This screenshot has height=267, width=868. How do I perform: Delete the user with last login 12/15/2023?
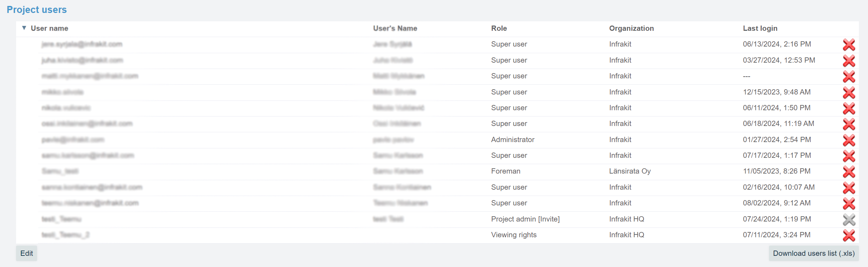point(849,93)
